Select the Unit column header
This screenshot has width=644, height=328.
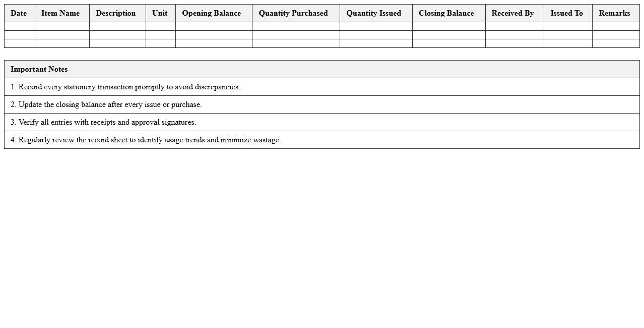[x=160, y=13]
